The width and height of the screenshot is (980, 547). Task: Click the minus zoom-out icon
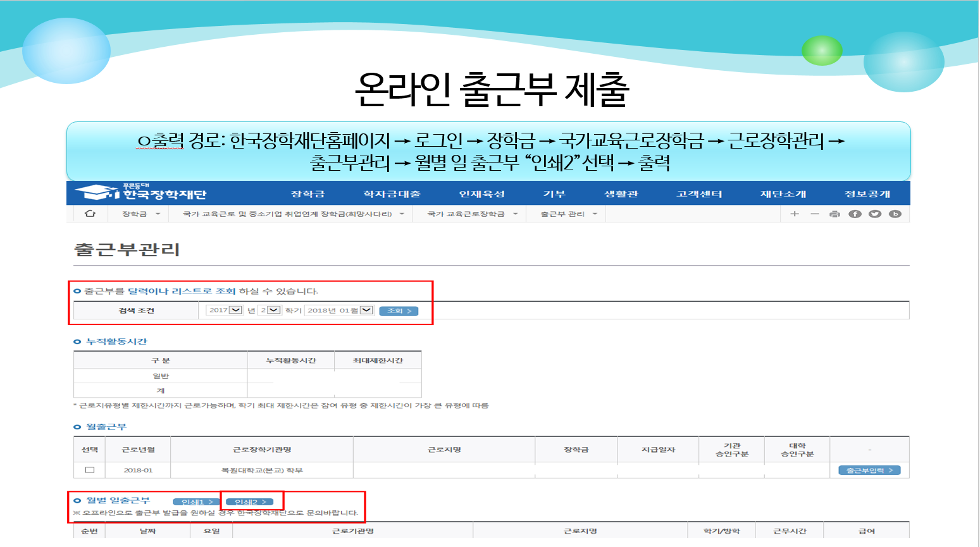coord(815,214)
